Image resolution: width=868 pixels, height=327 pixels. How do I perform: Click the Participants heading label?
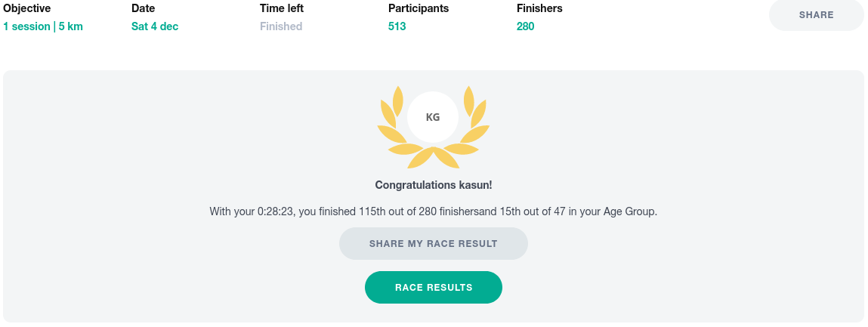pos(419,9)
